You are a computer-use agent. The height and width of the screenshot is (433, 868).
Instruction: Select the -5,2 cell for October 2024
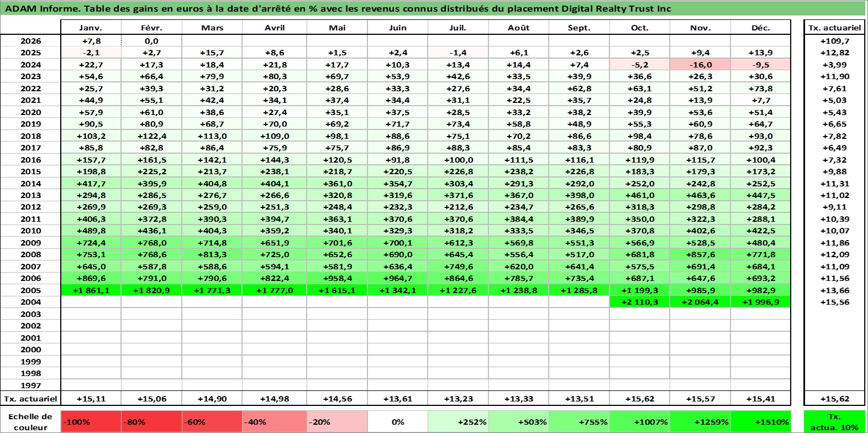tap(640, 65)
